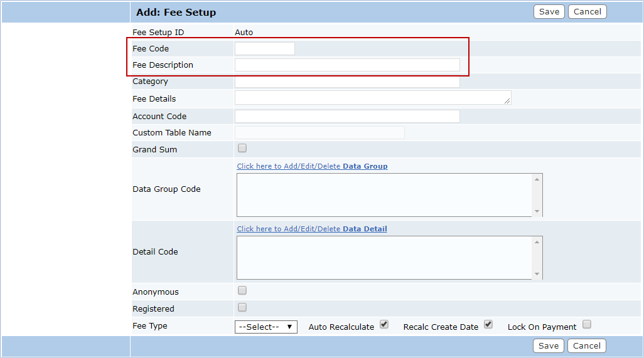Click the bottom Cancel button

pyautogui.click(x=586, y=346)
